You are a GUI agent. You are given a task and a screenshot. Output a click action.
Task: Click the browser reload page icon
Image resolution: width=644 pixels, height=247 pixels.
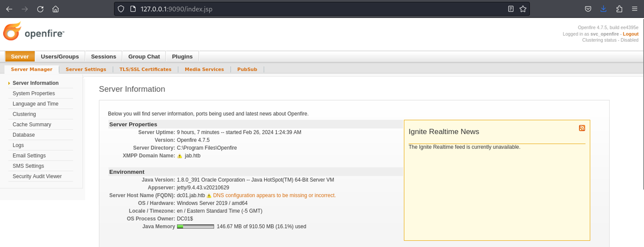click(x=40, y=9)
